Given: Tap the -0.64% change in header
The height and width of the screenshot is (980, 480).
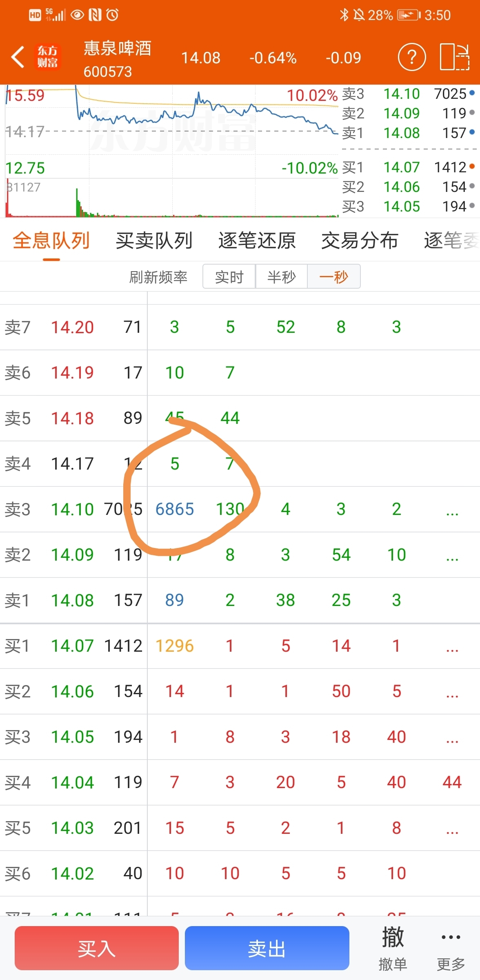Looking at the screenshot, I should 273,58.
